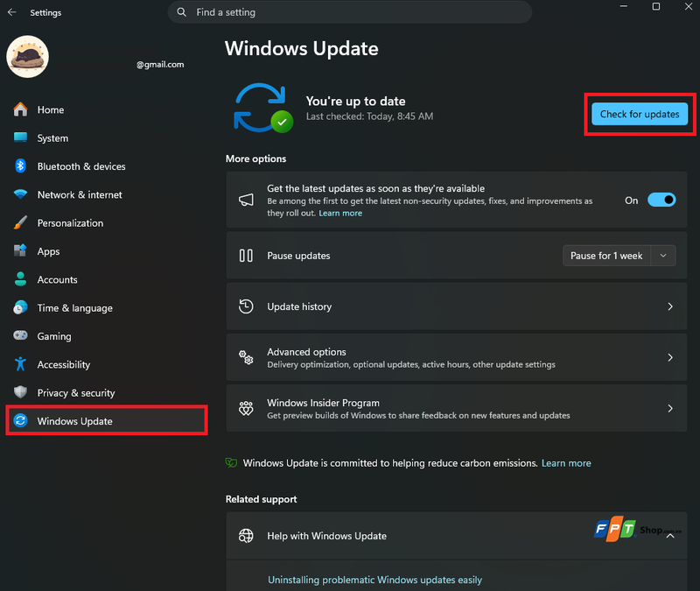The image size is (700, 591).
Task: Click the Home house icon
Action: (x=20, y=109)
